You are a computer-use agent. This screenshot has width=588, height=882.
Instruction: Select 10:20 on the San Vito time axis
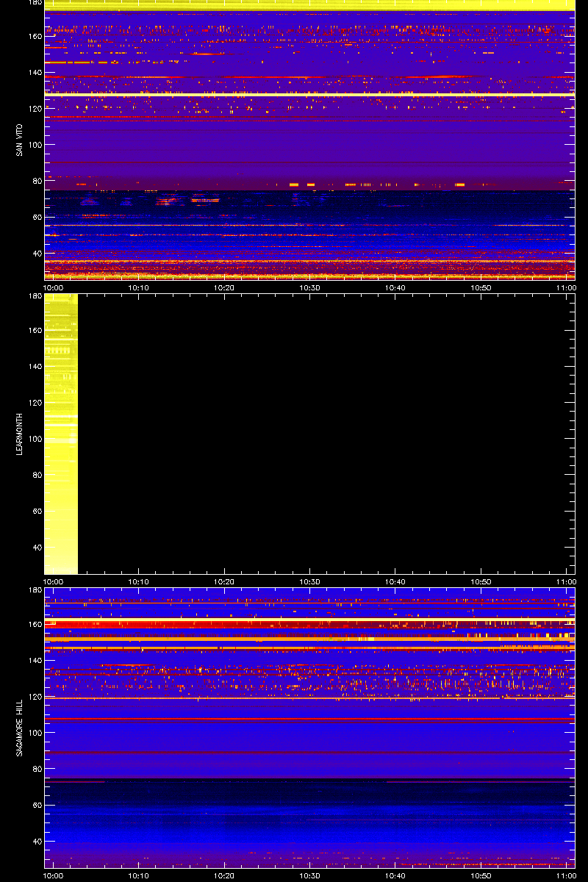coord(224,287)
